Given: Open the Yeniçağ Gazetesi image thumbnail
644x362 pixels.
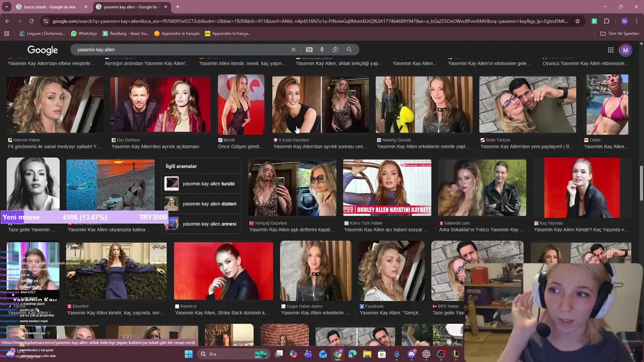Looking at the screenshot, I should pyautogui.click(x=292, y=188).
